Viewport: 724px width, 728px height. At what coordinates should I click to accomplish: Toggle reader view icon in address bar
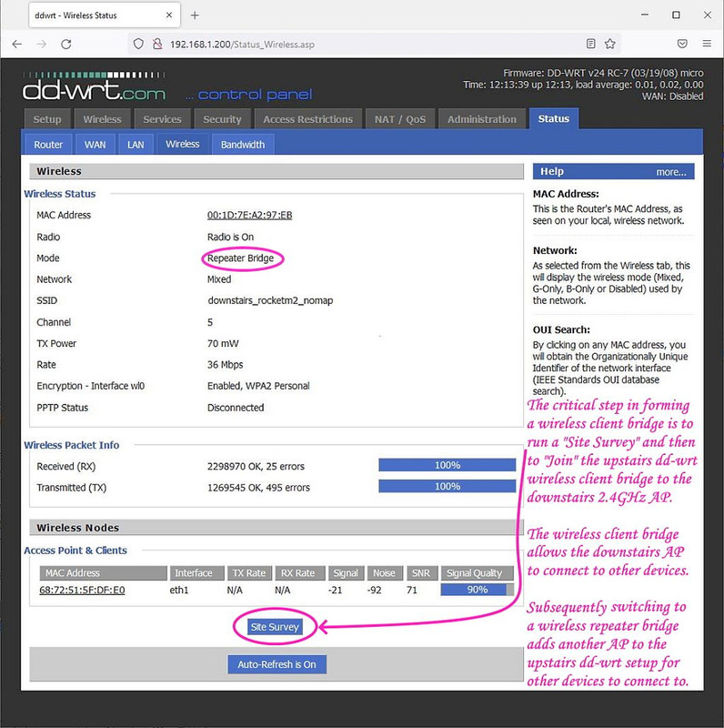[591, 44]
